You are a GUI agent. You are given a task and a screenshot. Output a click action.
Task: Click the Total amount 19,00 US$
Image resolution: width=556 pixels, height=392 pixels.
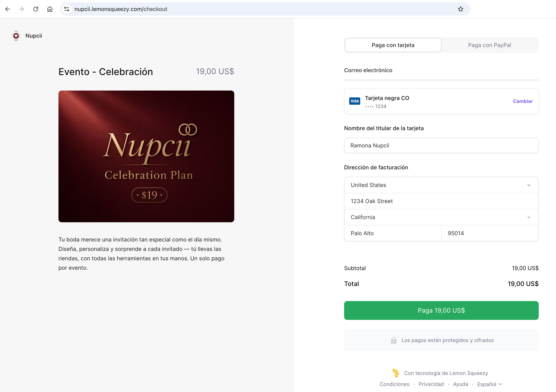coord(523,284)
